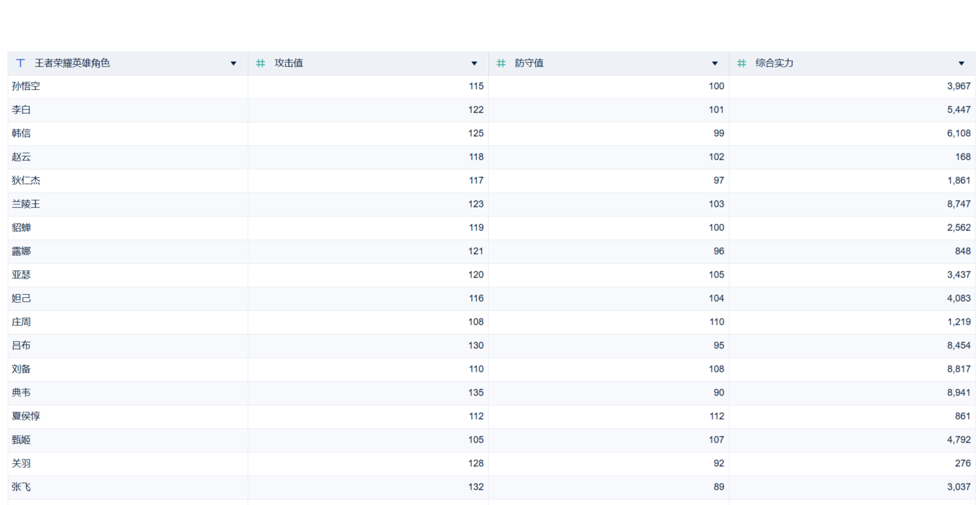The height and width of the screenshot is (505, 980).
Task: Select the 甄姬 name cell
Action: click(x=128, y=440)
